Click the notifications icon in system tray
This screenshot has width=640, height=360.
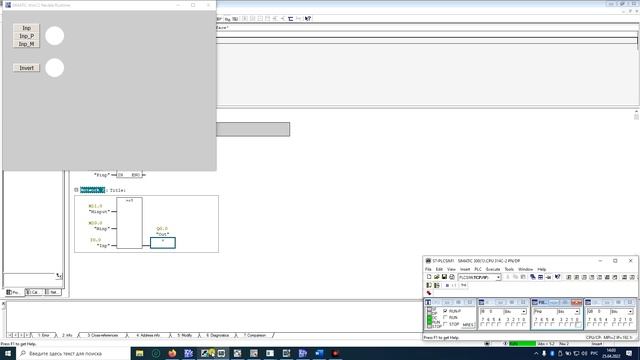629,353
